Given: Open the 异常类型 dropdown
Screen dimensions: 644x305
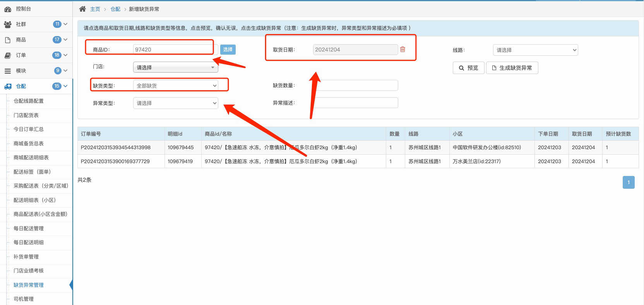Looking at the screenshot, I should [x=176, y=103].
